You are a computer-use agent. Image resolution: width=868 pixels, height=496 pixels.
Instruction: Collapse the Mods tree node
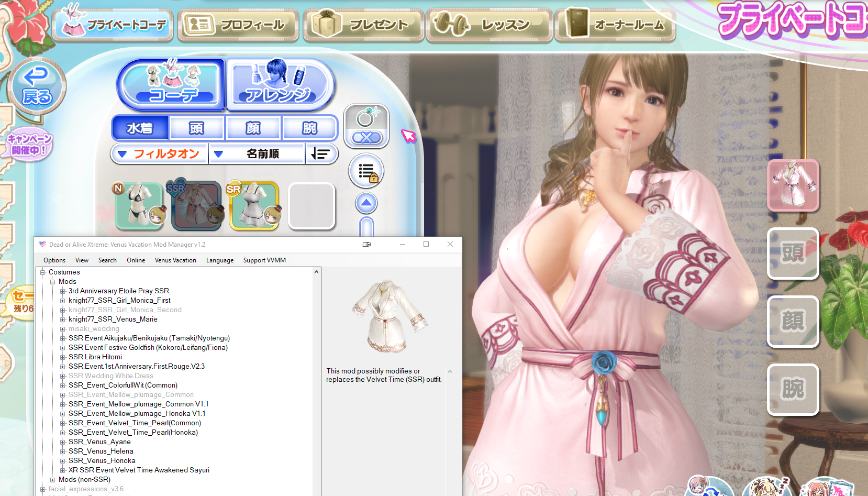pyautogui.click(x=53, y=282)
